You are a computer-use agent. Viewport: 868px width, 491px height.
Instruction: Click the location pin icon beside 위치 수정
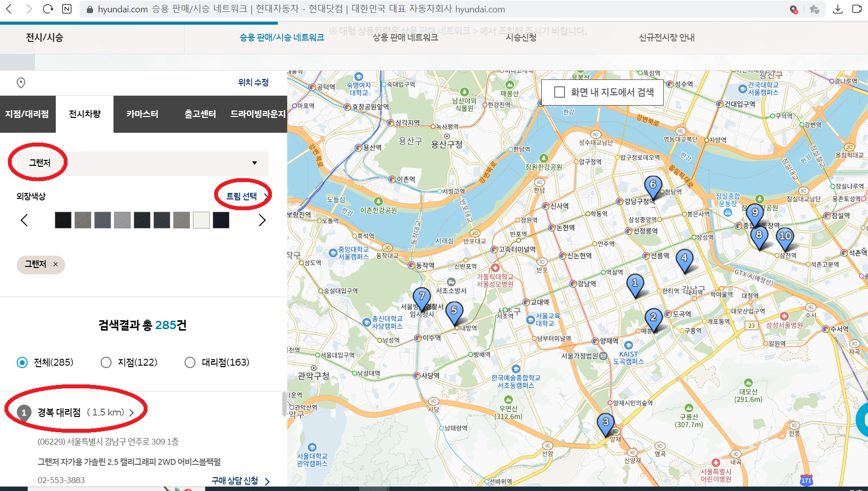pos(21,82)
